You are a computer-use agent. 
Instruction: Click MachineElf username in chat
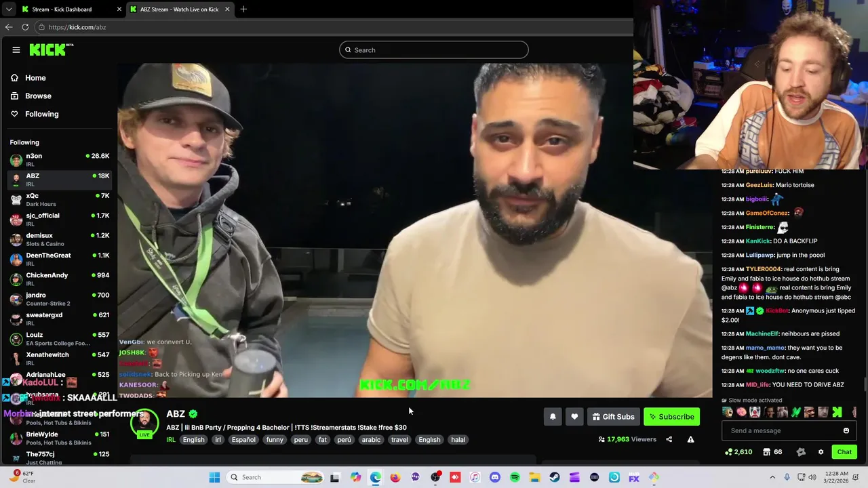(762, 334)
